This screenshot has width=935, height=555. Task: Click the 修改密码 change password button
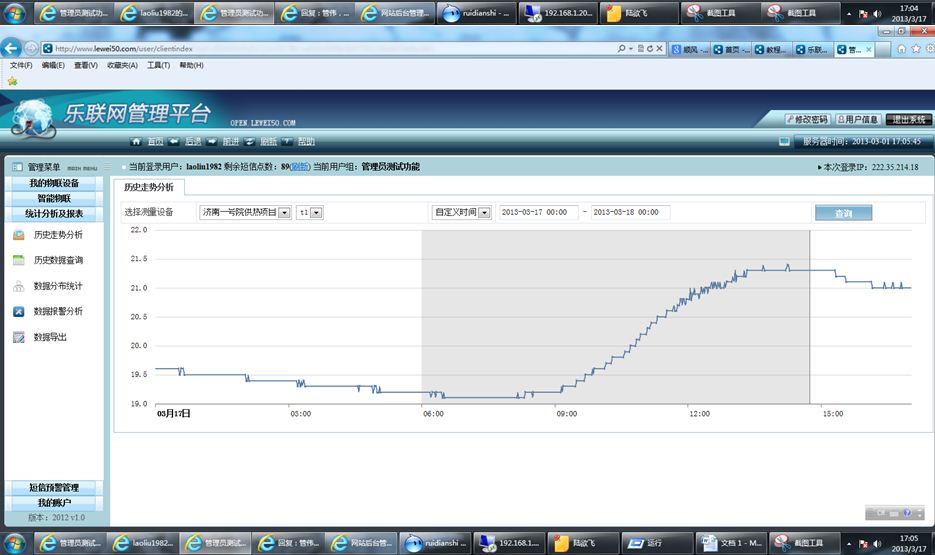806,119
